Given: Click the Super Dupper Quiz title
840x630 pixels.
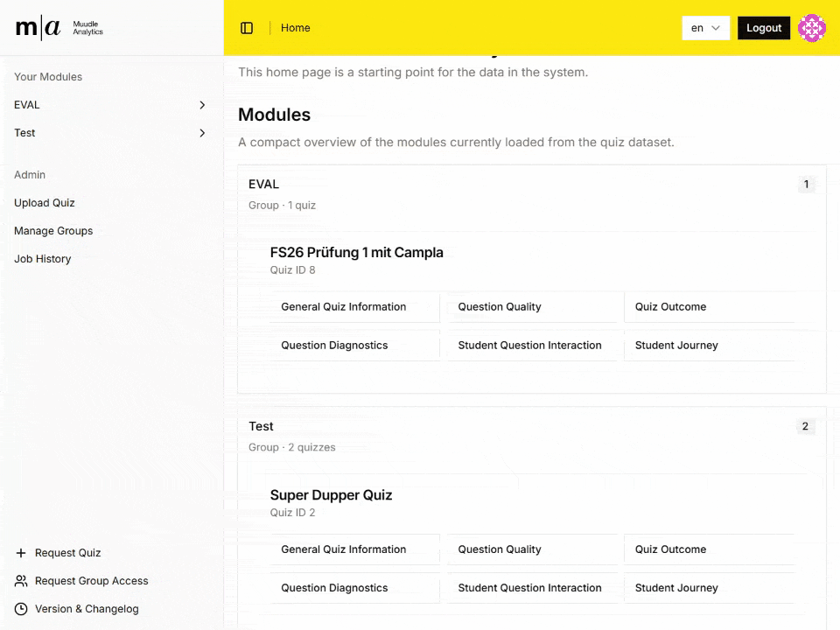Looking at the screenshot, I should (331, 495).
